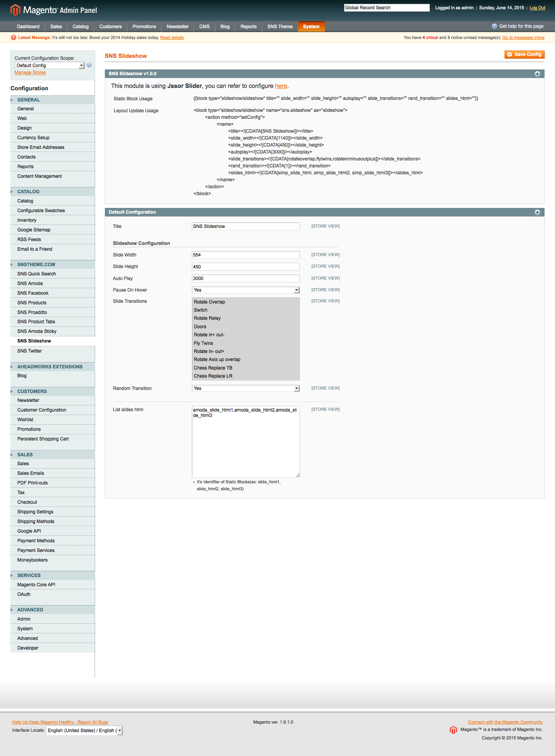Screen dimensions: 555x756
Task: Open the SNS Theme menu
Action: tap(280, 27)
